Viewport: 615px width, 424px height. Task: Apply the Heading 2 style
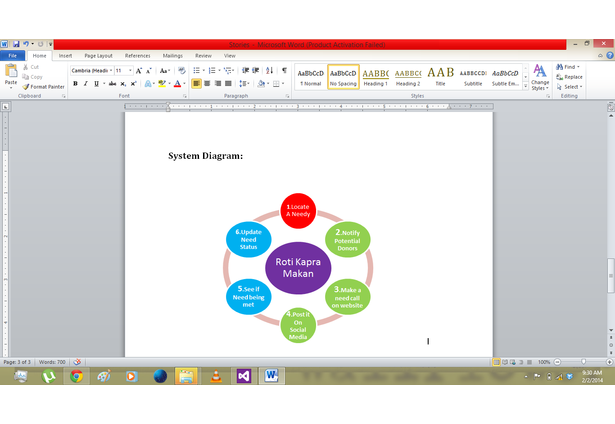pos(408,77)
